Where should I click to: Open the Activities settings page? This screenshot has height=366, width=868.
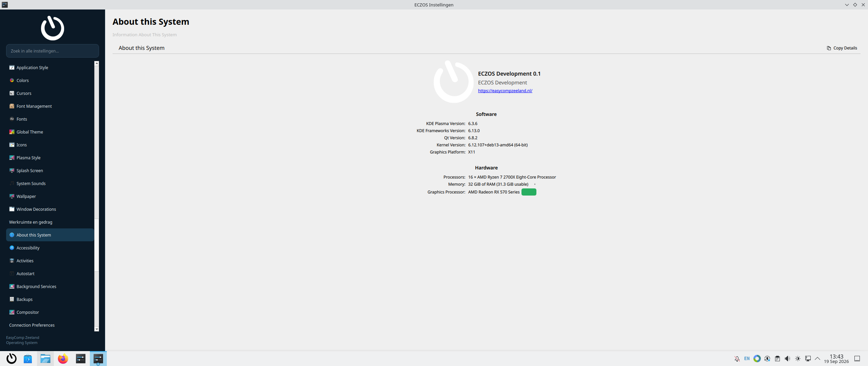(50, 261)
